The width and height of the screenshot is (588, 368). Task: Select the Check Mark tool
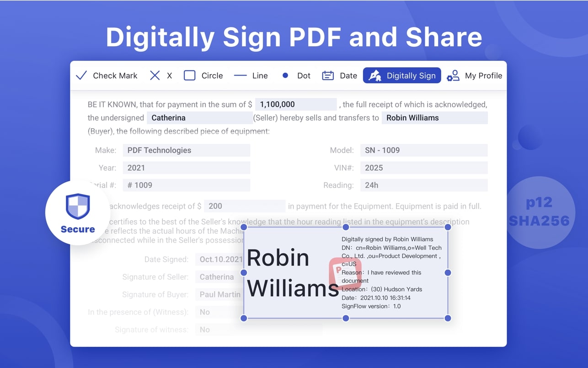pyautogui.click(x=106, y=76)
